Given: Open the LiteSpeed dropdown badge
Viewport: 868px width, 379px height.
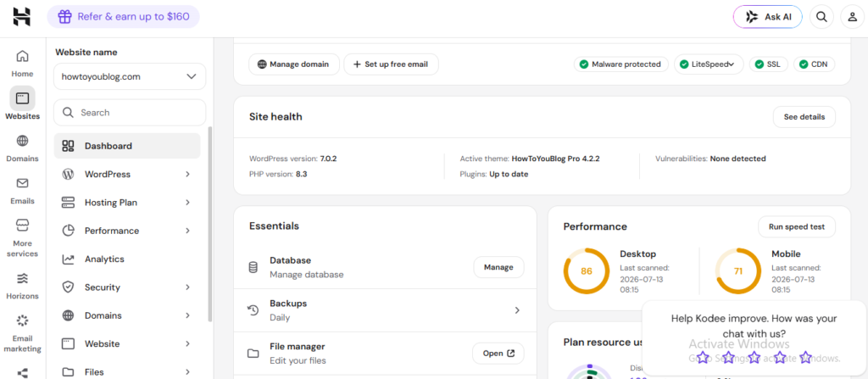Looking at the screenshot, I should [x=709, y=64].
